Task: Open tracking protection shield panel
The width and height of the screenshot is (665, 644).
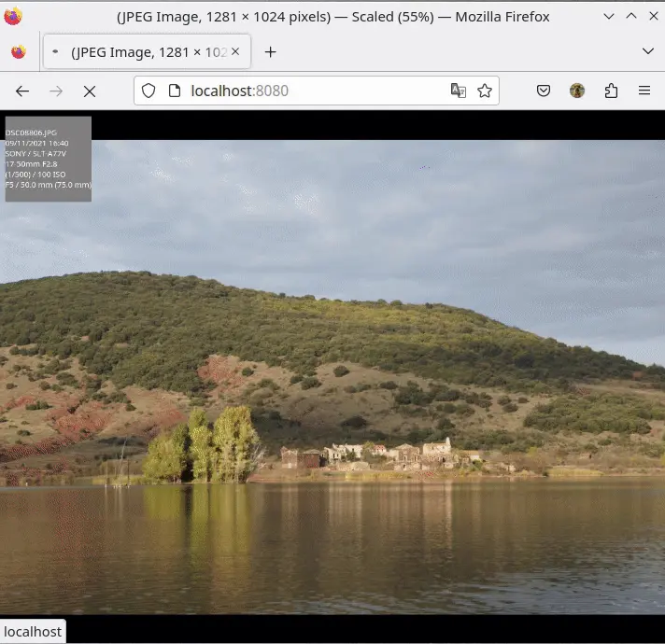Action: [x=149, y=91]
